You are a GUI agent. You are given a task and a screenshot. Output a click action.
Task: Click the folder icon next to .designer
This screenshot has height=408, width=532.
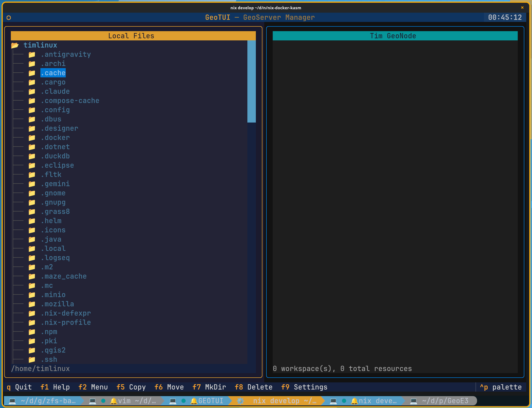point(32,128)
